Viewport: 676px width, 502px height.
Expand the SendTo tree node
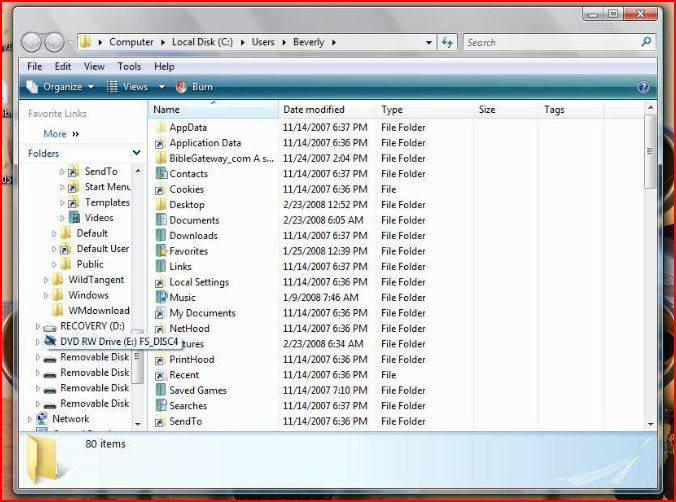[x=62, y=172]
